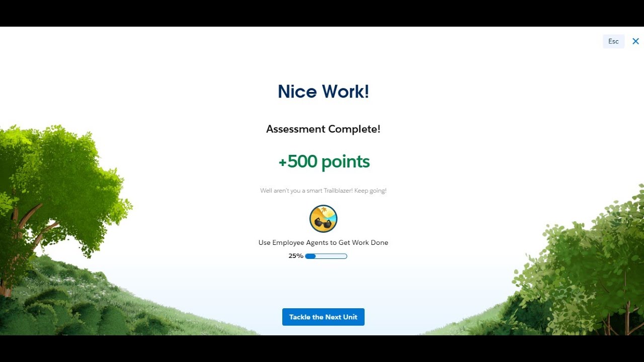This screenshot has width=644, height=362.
Task: Click the smart Trailblazer encouragement message
Action: coord(323,191)
